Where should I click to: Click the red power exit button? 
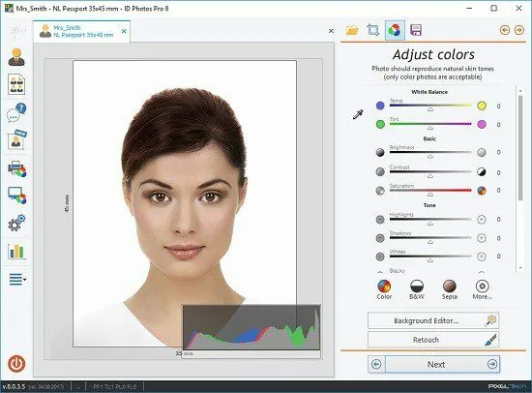coord(16,363)
